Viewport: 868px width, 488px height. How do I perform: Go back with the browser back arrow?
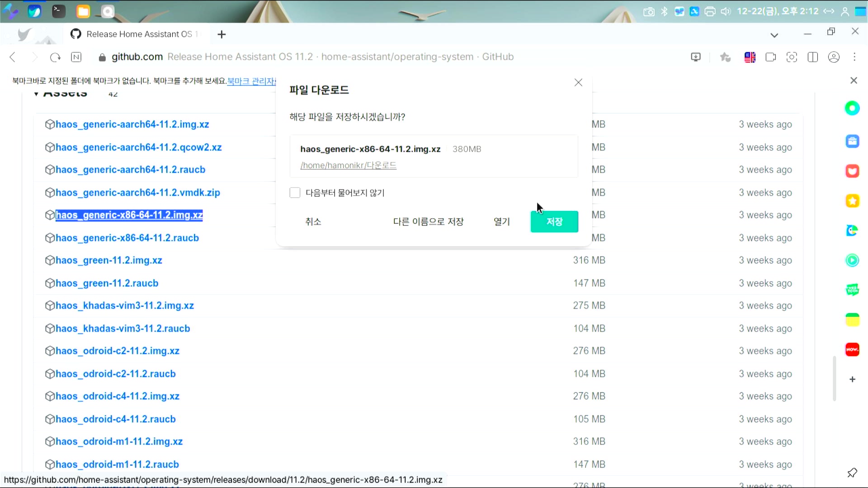pyautogui.click(x=13, y=57)
